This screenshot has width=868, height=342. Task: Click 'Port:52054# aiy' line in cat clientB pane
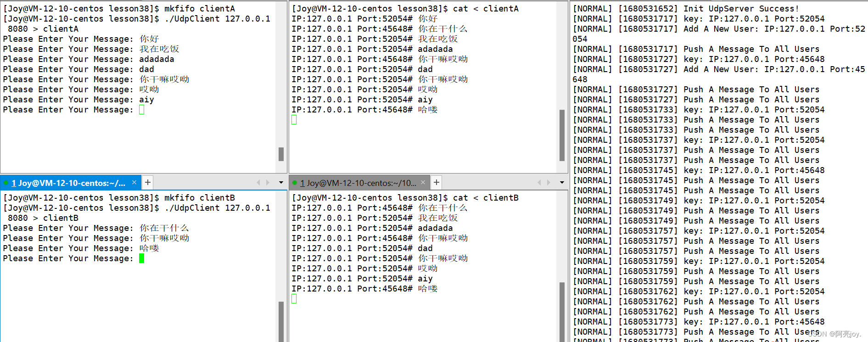(x=362, y=279)
